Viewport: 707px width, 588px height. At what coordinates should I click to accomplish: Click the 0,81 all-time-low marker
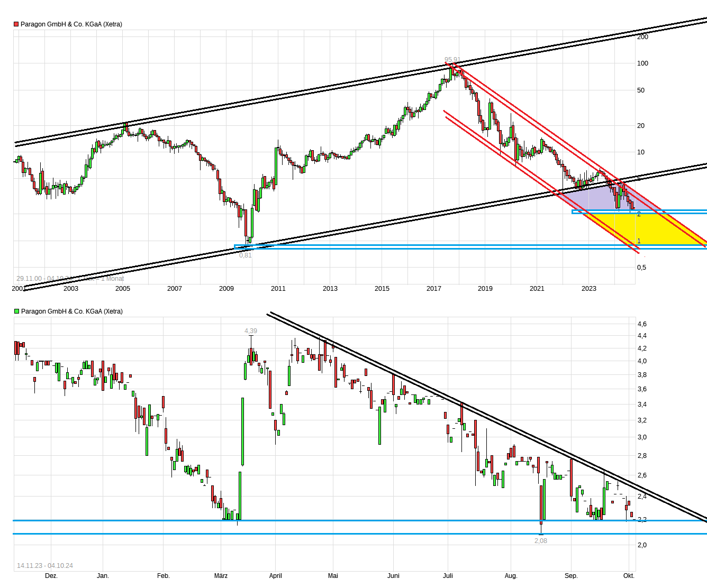(x=246, y=255)
